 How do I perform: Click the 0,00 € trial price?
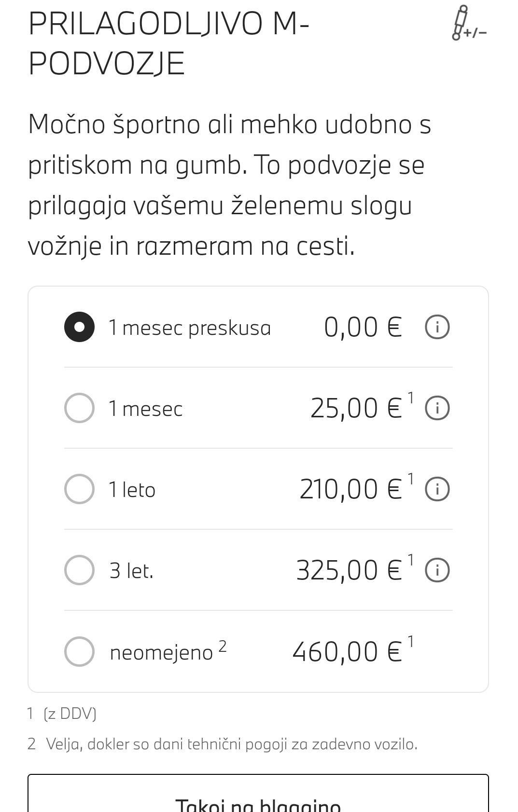pos(363,328)
